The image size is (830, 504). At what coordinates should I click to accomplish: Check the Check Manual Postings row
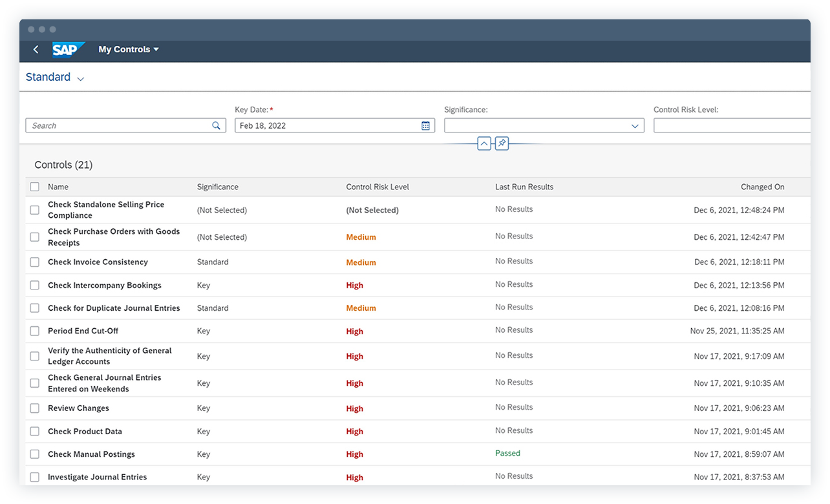coord(34,454)
